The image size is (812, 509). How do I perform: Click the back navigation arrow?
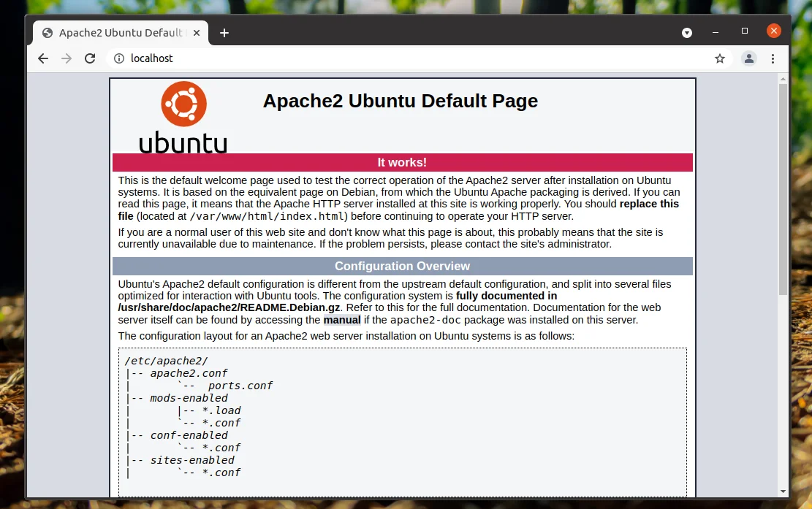point(42,58)
